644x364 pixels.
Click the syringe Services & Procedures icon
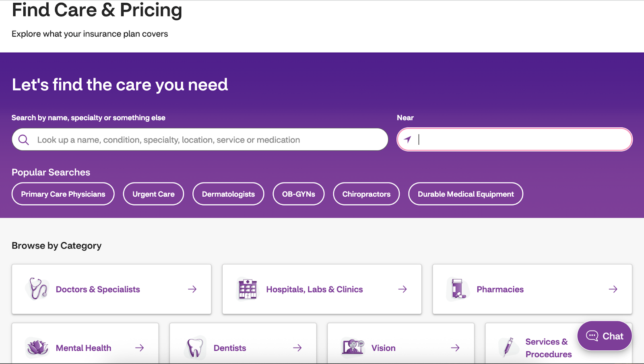pos(509,347)
